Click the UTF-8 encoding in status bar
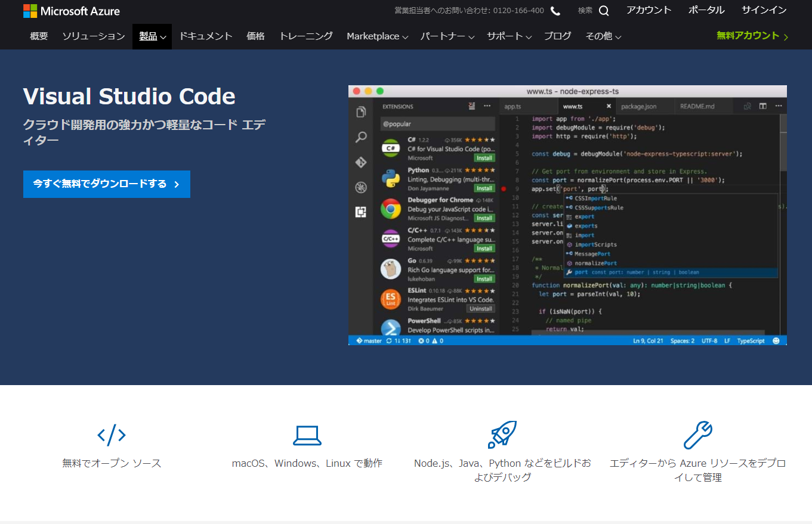The width and height of the screenshot is (812, 524). click(x=709, y=341)
